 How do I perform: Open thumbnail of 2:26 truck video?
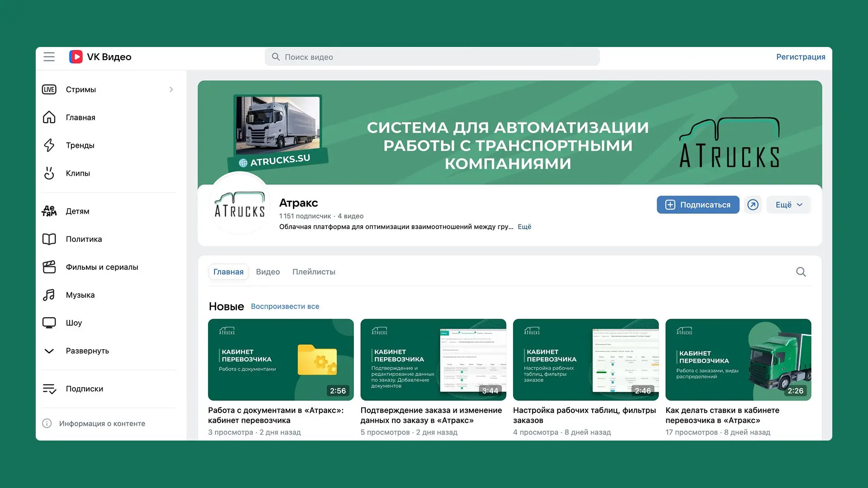point(738,360)
